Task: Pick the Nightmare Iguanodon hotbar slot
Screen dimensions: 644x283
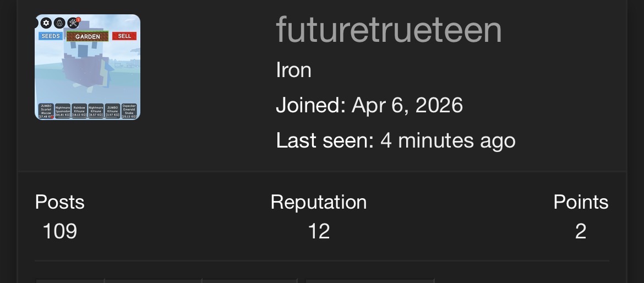Action: pos(63,111)
